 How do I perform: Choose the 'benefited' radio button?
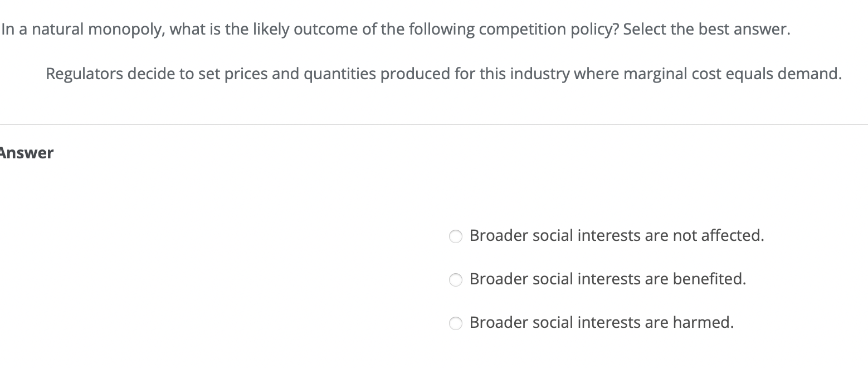[456, 280]
